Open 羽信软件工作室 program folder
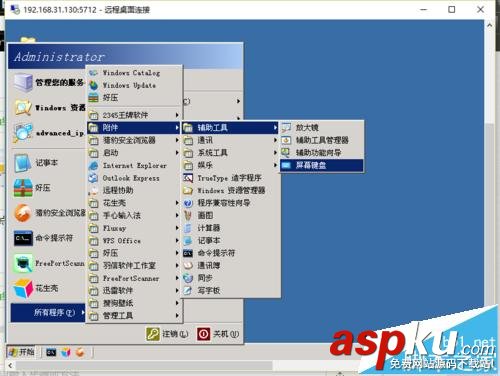 click(x=134, y=266)
